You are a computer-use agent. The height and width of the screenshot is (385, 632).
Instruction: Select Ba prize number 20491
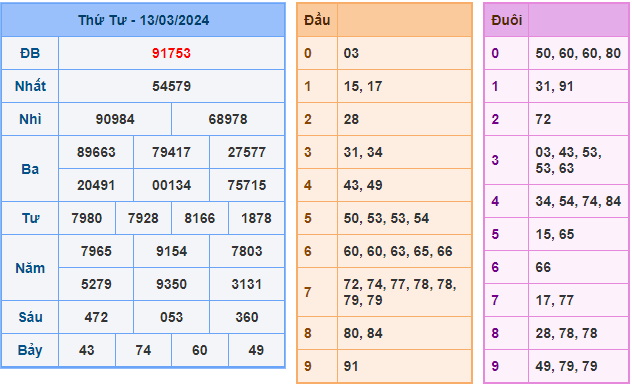pyautogui.click(x=96, y=185)
